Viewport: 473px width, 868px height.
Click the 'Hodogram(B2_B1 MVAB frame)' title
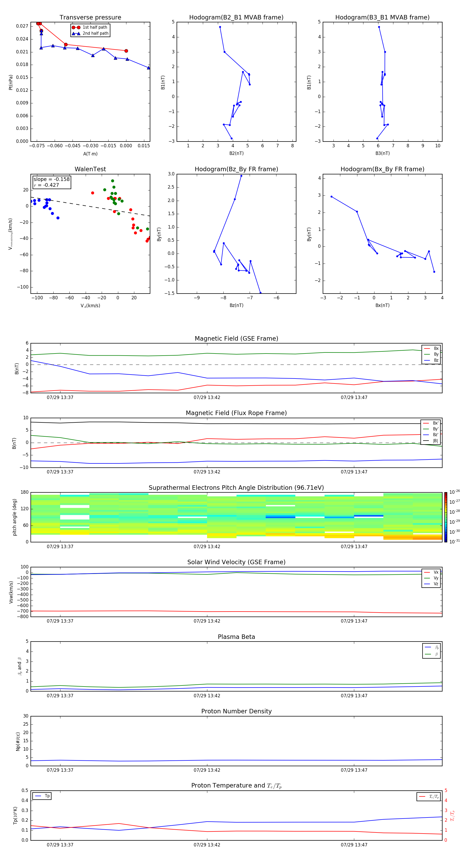pos(236,18)
